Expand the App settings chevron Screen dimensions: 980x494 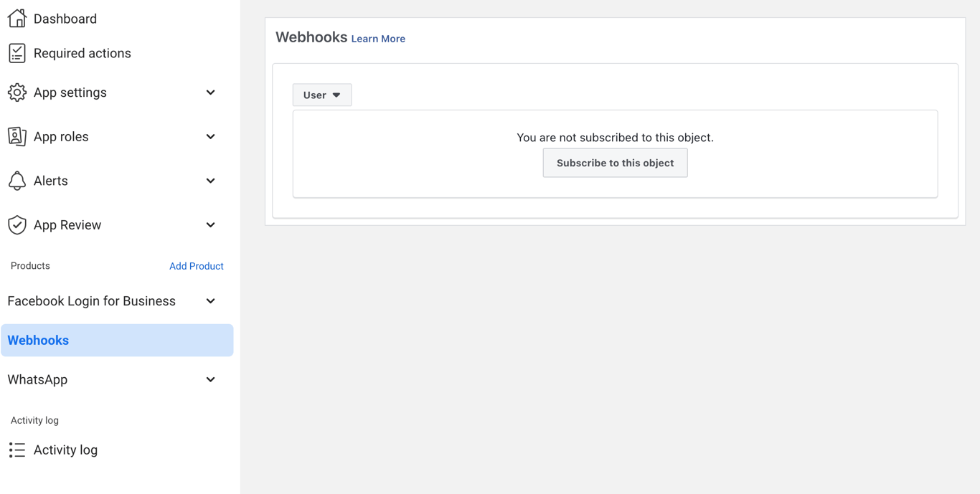[x=210, y=92]
